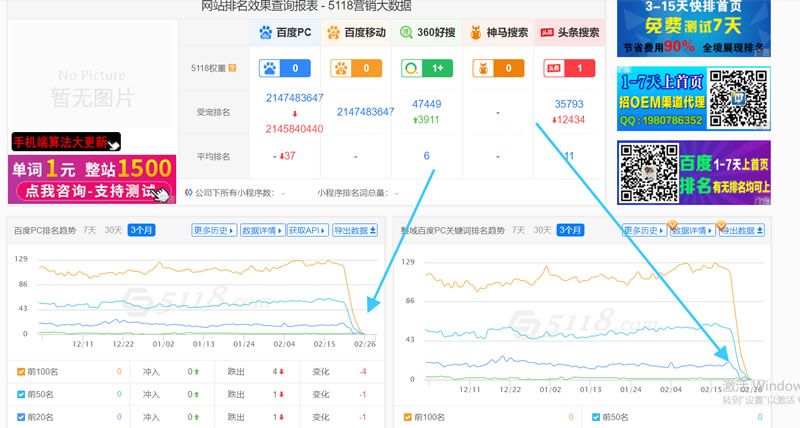Select 30天 tab in 整域百度PC关键词排名趋势
The image size is (800, 428).
[542, 230]
